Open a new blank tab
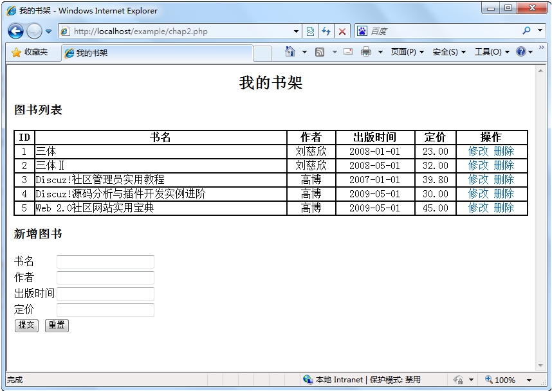The image size is (552, 392). coord(262,53)
